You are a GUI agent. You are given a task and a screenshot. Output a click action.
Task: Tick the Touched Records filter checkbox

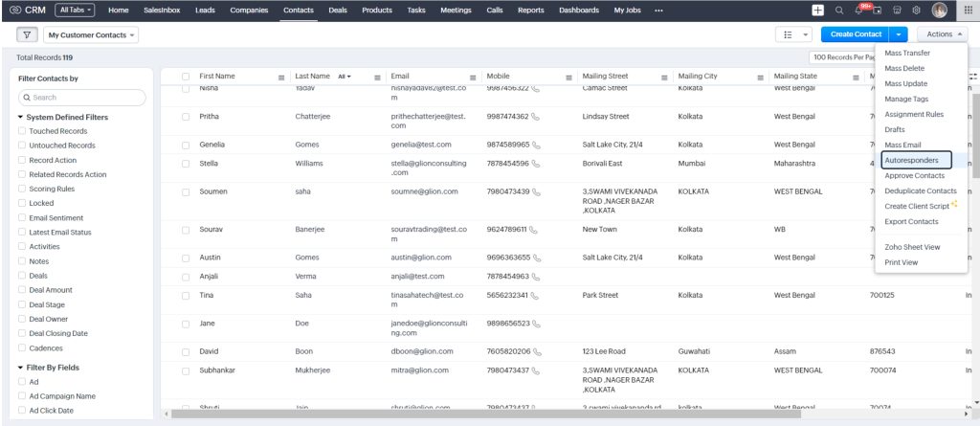pyautogui.click(x=22, y=131)
